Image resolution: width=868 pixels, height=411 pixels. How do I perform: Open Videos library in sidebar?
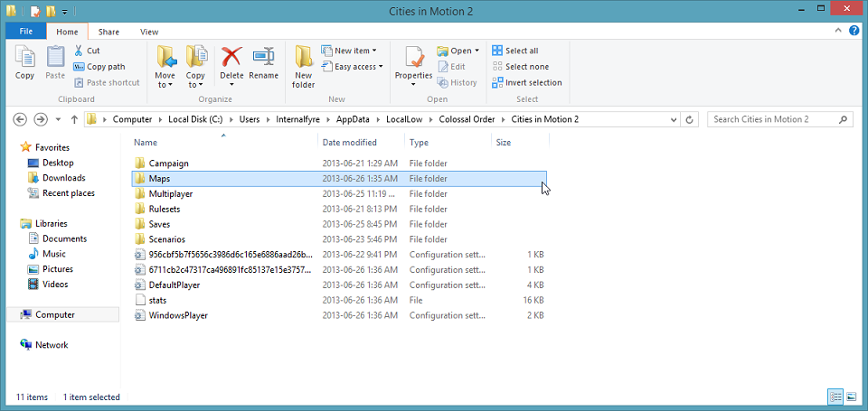[x=48, y=285]
